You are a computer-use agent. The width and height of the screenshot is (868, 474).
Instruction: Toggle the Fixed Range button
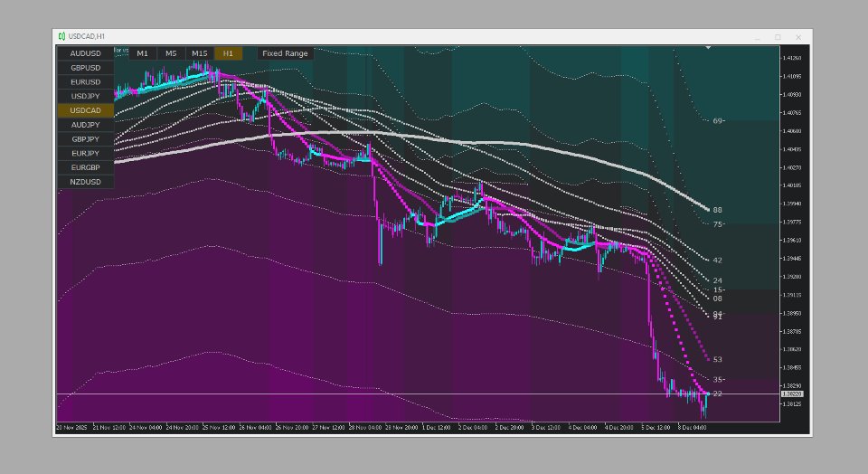285,53
